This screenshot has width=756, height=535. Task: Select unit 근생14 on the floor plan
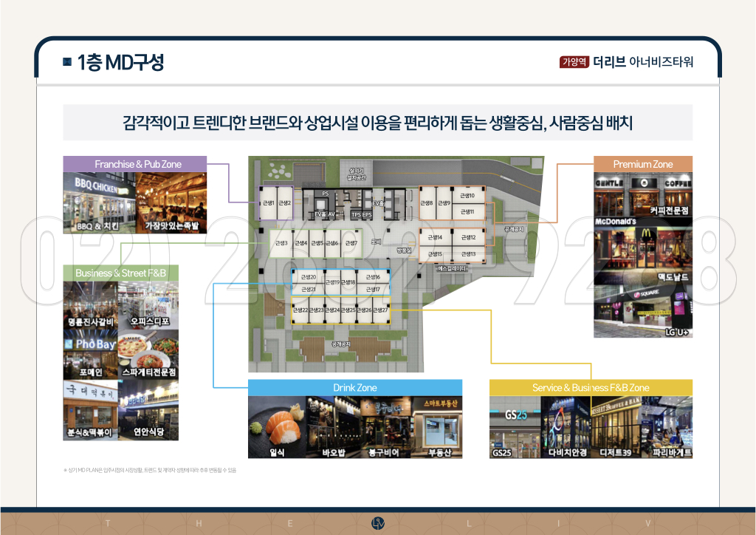[x=435, y=237]
